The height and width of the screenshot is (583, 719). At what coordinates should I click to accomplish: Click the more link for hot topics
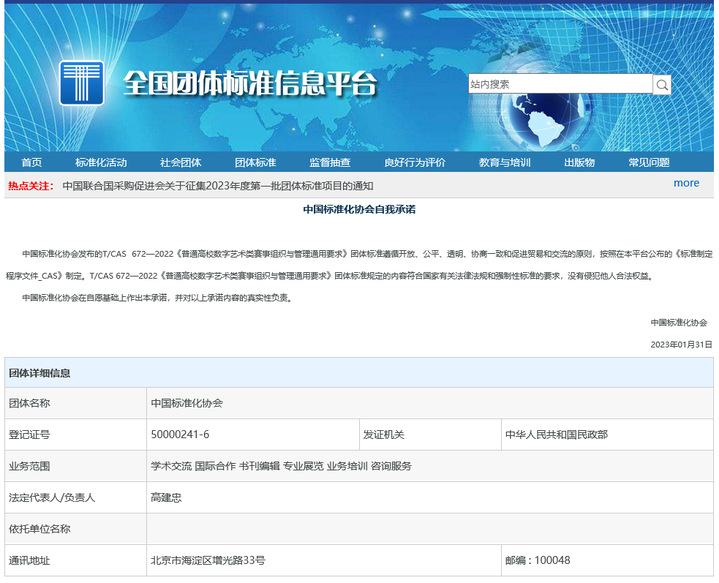coord(686,183)
